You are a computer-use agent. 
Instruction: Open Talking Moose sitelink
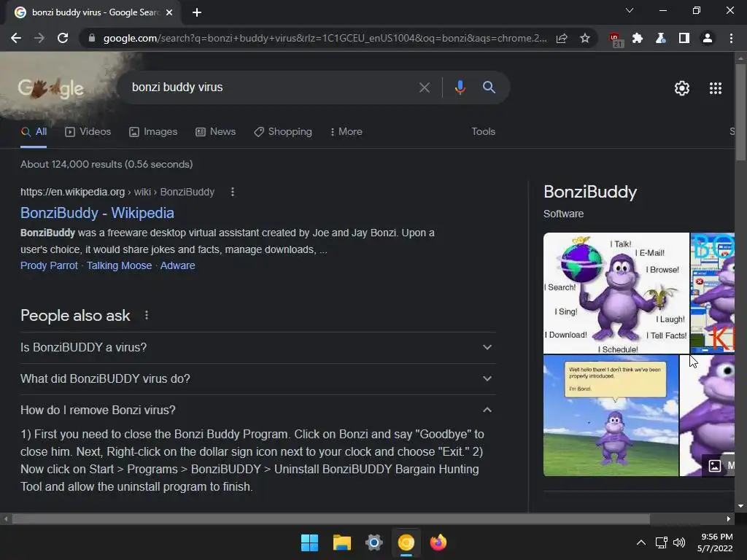point(119,265)
